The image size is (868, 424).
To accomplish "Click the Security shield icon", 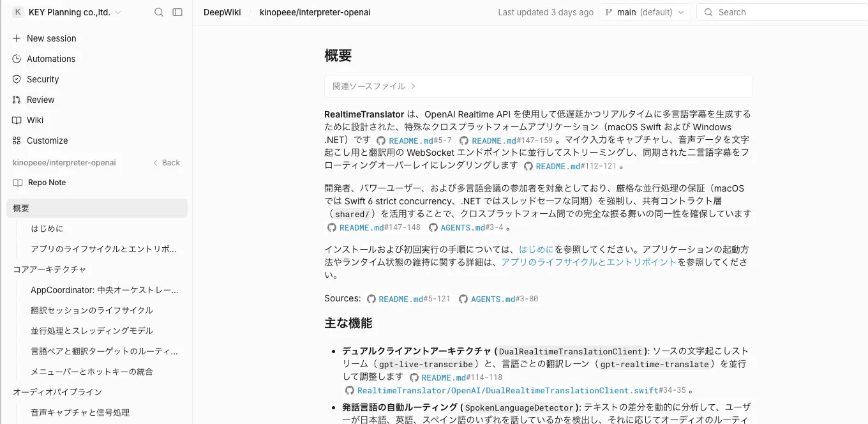I will (17, 79).
